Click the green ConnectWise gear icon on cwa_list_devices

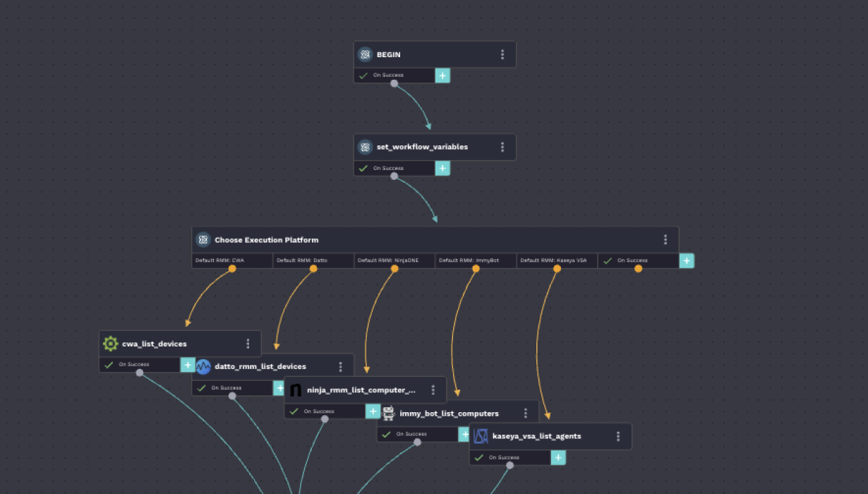click(110, 344)
